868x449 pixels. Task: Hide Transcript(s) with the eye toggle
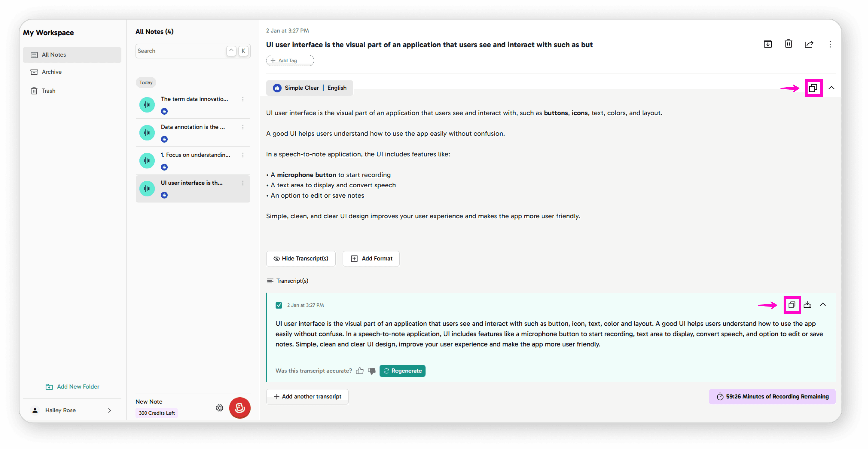point(301,259)
